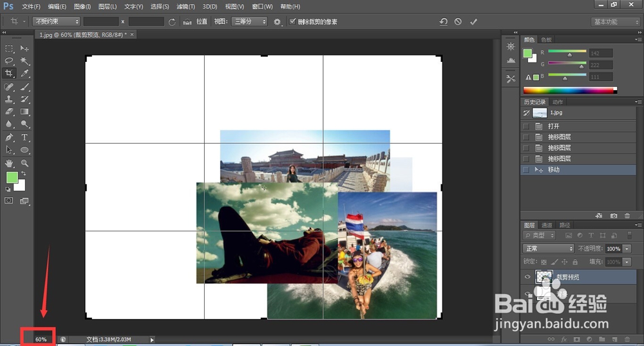
Task: Open the 滤镜(T) menu
Action: click(185, 6)
